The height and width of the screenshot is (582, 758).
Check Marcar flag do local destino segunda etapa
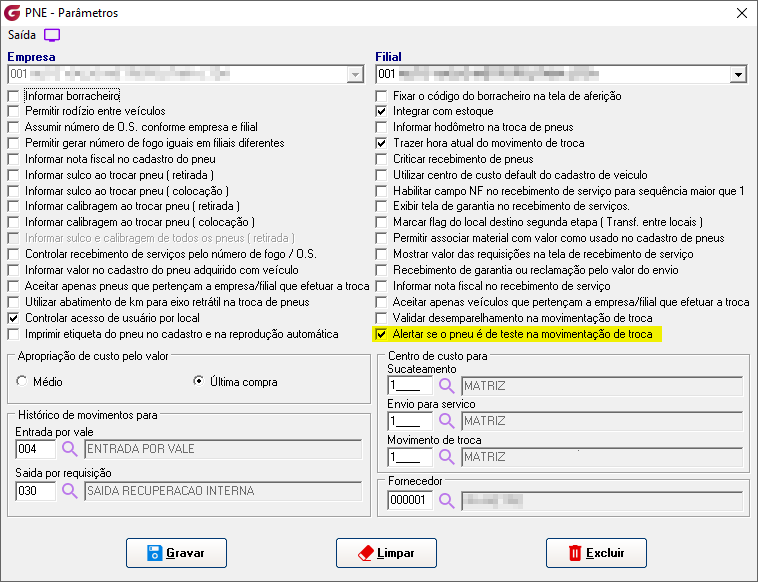(x=381, y=223)
